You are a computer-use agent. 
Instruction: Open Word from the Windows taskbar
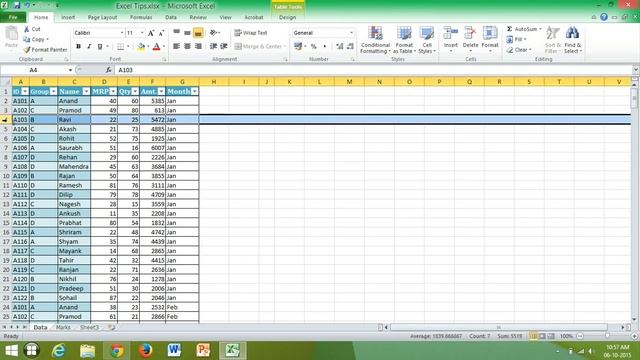click(x=174, y=350)
